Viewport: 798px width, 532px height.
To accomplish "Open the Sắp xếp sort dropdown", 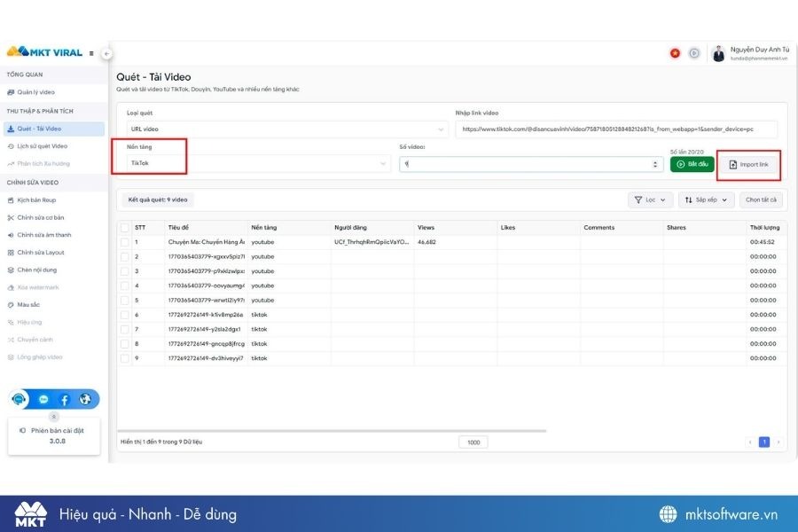I will (706, 200).
